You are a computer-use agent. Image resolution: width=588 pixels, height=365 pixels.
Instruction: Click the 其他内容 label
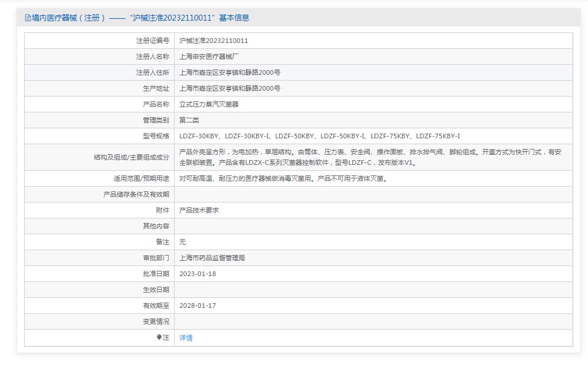(x=156, y=226)
